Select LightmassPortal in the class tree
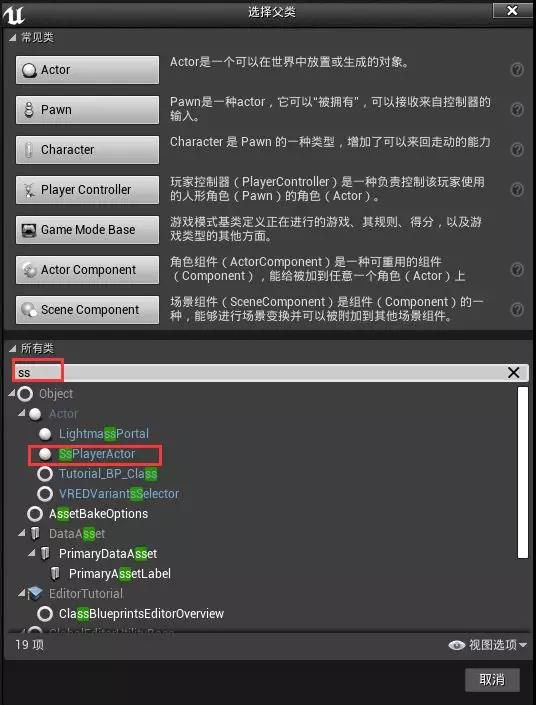The height and width of the screenshot is (705, 536). point(104,434)
